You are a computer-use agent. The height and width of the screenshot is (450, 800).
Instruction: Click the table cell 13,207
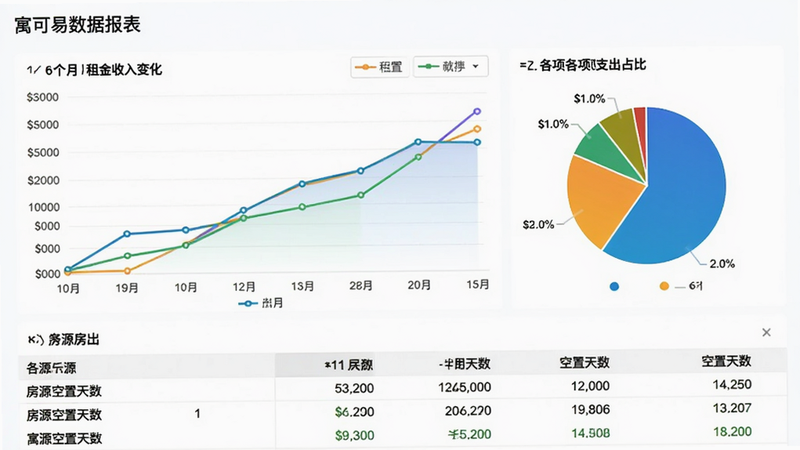pos(732,408)
